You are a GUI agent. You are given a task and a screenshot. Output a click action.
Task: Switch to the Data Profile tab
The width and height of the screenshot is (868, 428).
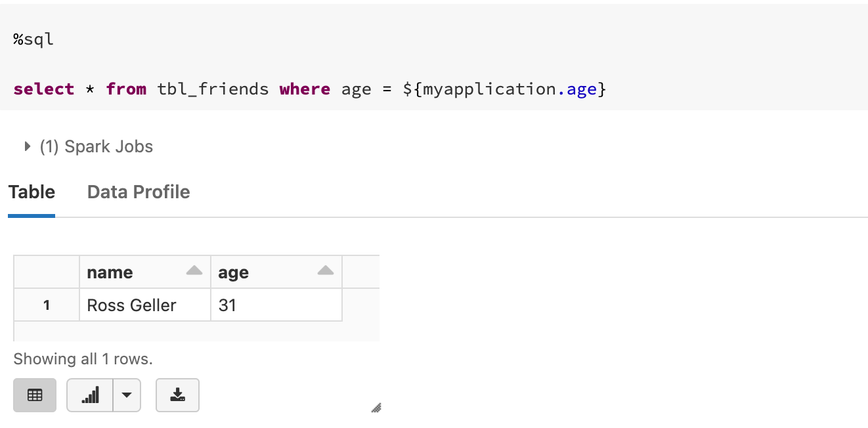click(x=139, y=192)
